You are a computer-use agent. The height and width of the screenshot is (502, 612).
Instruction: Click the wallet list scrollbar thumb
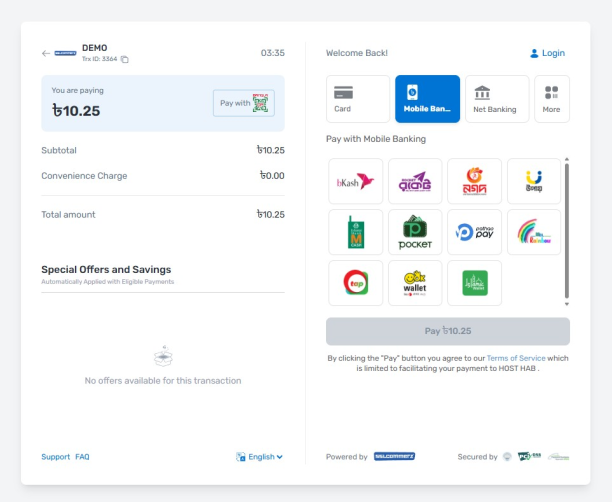567,231
